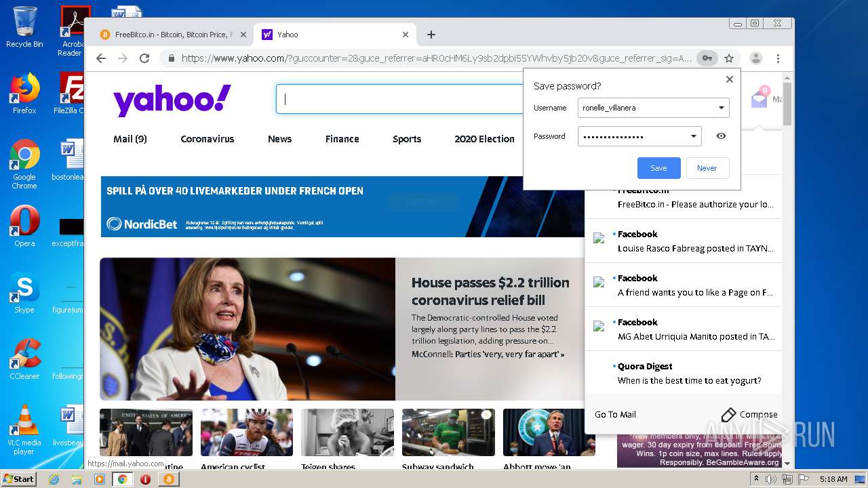Open the News section

click(x=279, y=139)
